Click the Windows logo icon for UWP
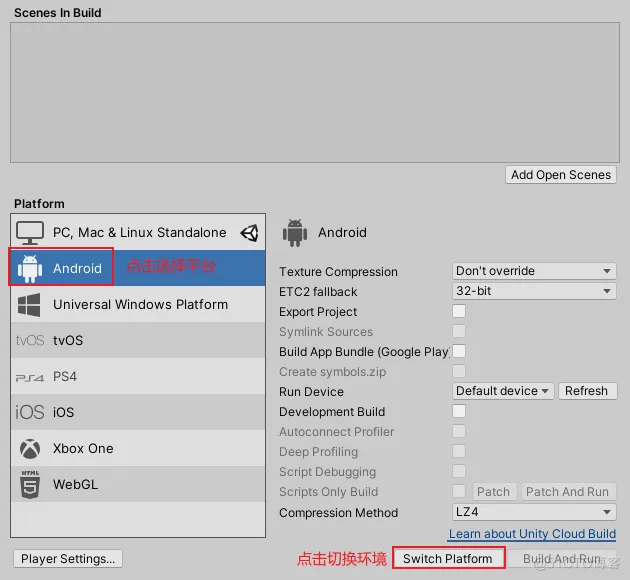This screenshot has height=580, width=630. tap(29, 304)
